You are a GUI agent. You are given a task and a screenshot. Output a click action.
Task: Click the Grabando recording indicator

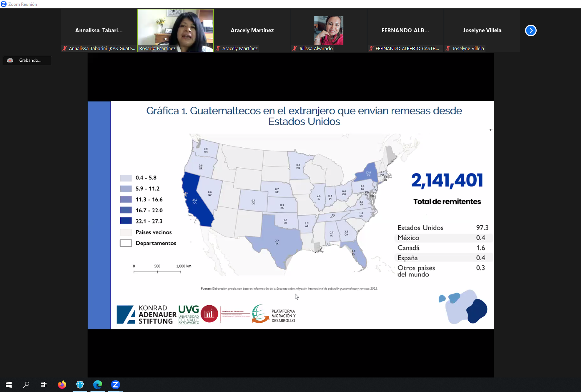pyautogui.click(x=27, y=60)
